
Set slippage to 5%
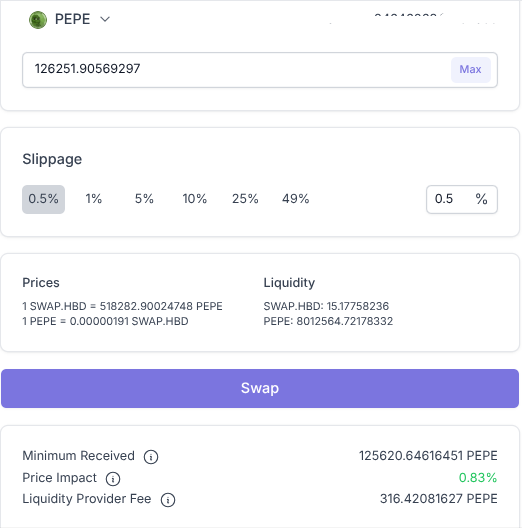(x=144, y=199)
